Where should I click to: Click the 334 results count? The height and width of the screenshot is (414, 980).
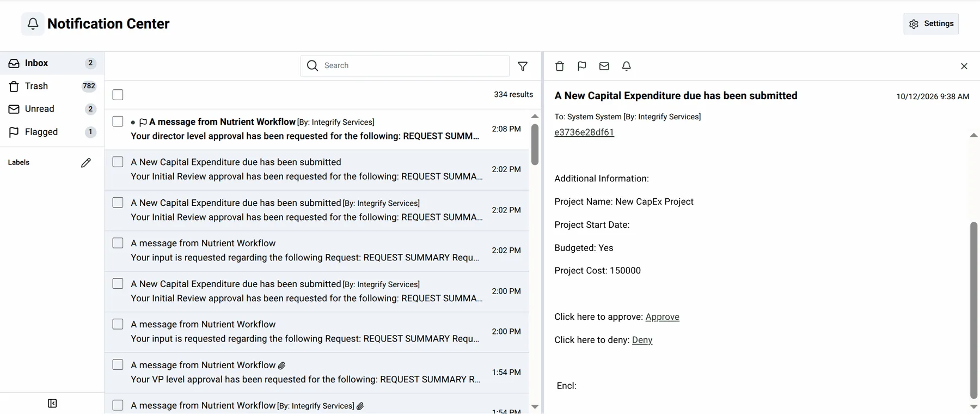click(513, 95)
